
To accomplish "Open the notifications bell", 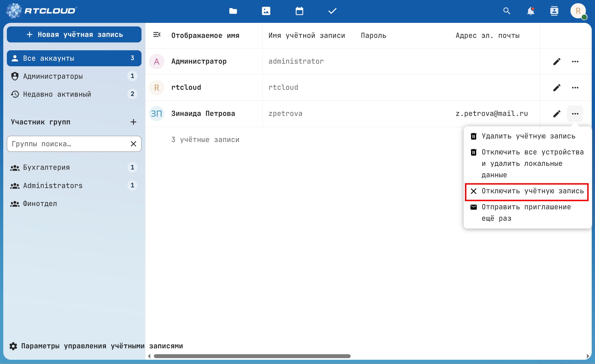I will [531, 11].
